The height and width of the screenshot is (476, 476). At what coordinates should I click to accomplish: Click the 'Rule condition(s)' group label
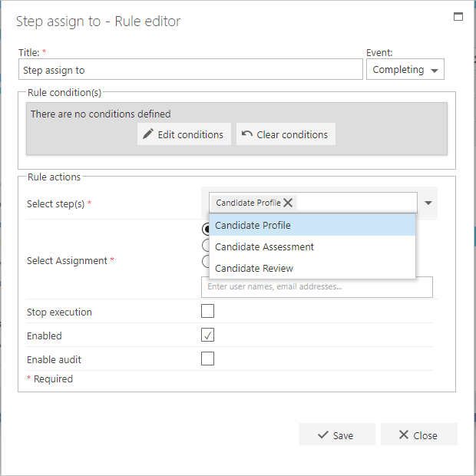64,93
